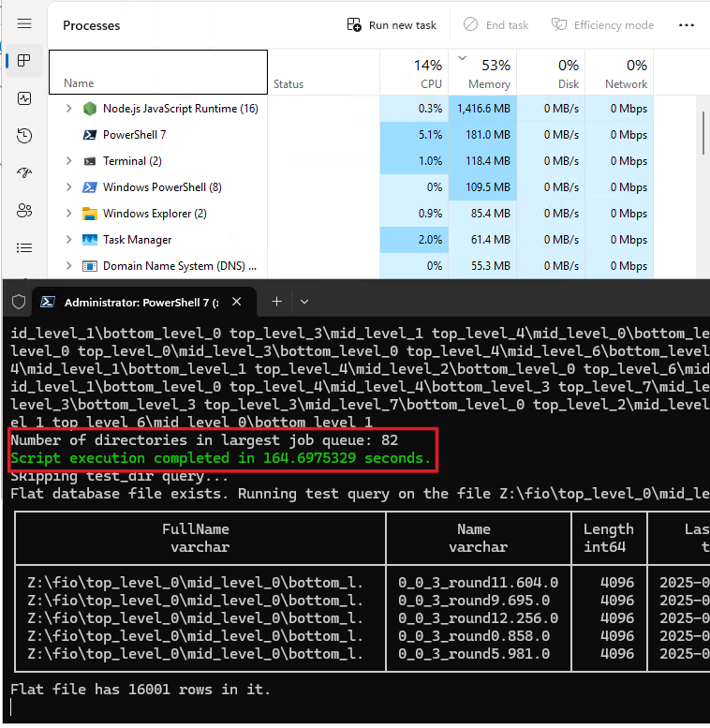Click the Length int64 table header
Screen dimensions: 710x728
click(608, 538)
